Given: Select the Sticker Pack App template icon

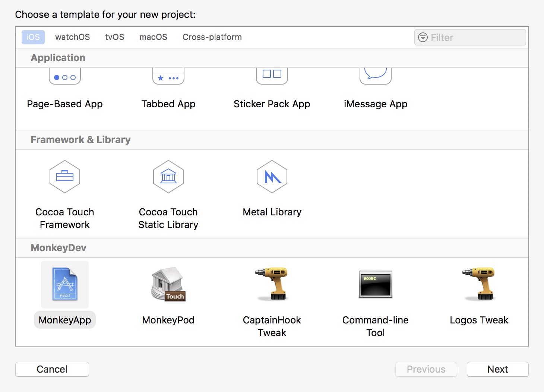Looking at the screenshot, I should 272,76.
